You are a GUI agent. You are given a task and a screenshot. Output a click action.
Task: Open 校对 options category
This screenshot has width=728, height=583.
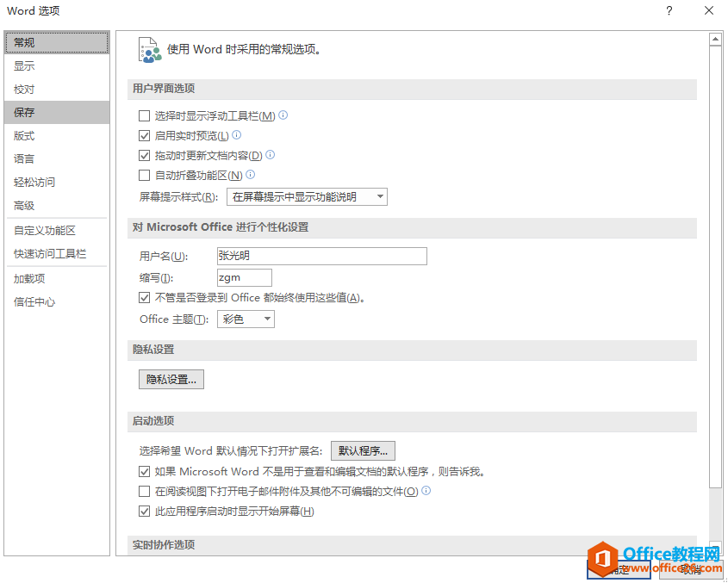[57, 89]
